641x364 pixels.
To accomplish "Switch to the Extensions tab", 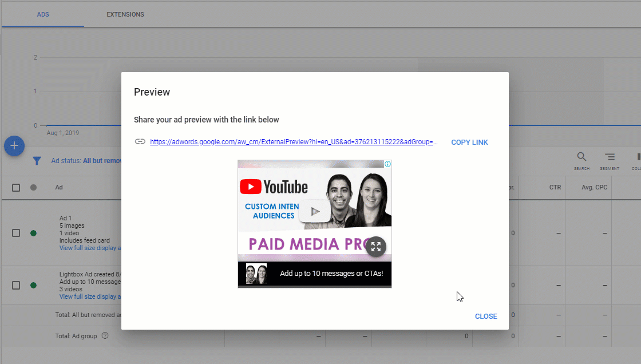I will [125, 14].
